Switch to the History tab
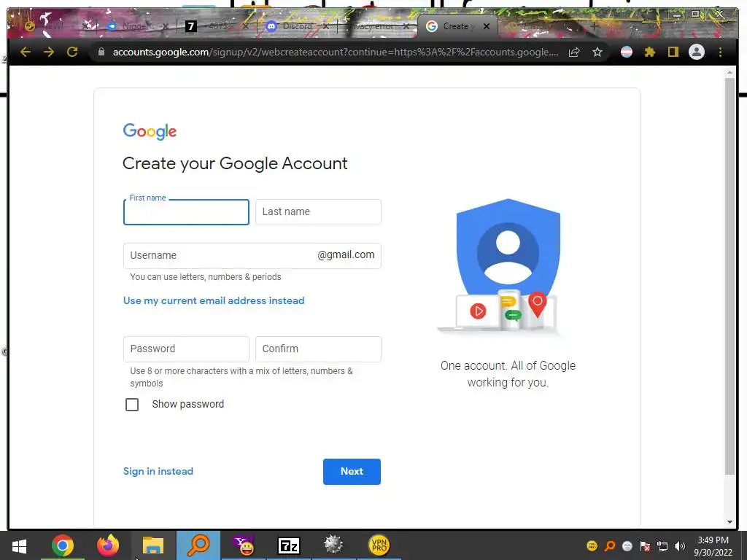 pyautogui.click(x=538, y=26)
